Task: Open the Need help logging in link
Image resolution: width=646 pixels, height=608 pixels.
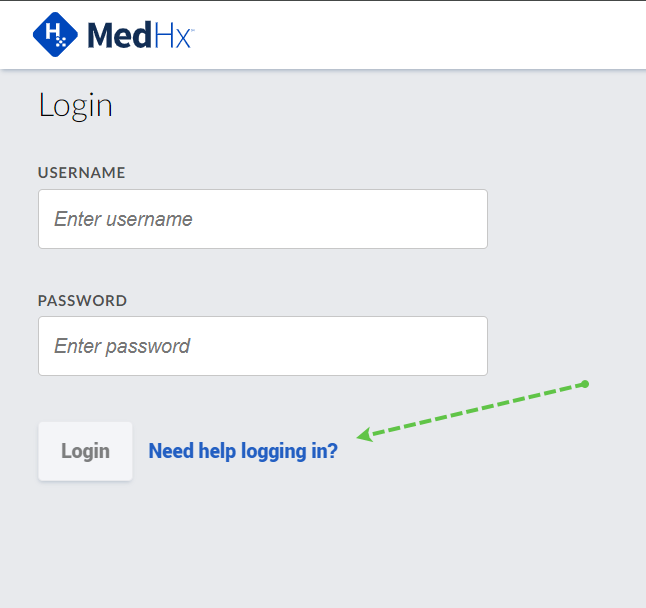Action: click(x=243, y=451)
